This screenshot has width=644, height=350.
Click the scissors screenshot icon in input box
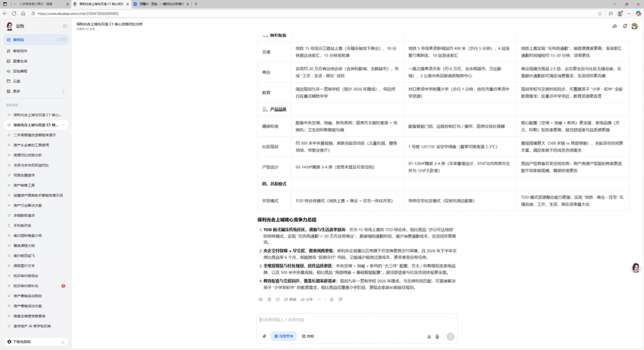tap(429, 336)
